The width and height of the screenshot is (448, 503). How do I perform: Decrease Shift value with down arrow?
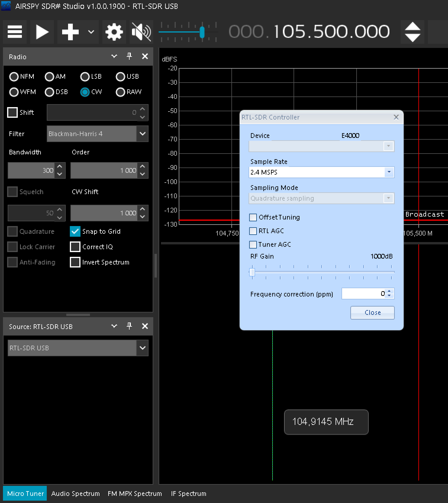(x=143, y=117)
